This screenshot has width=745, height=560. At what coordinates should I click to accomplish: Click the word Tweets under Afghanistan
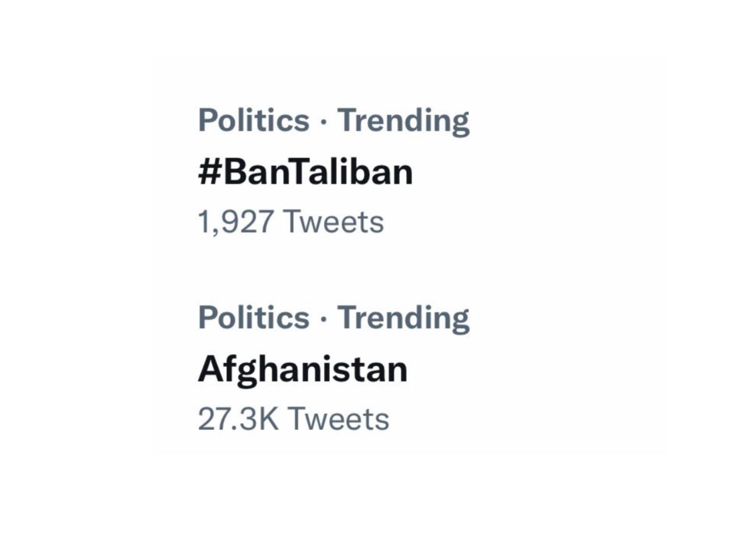338,419
